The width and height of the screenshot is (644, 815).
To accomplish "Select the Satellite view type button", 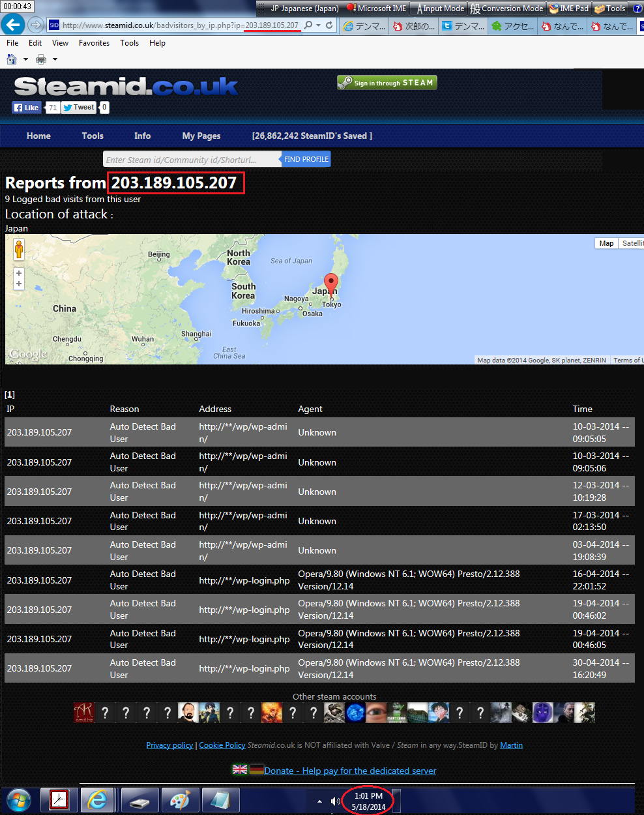I will [632, 243].
